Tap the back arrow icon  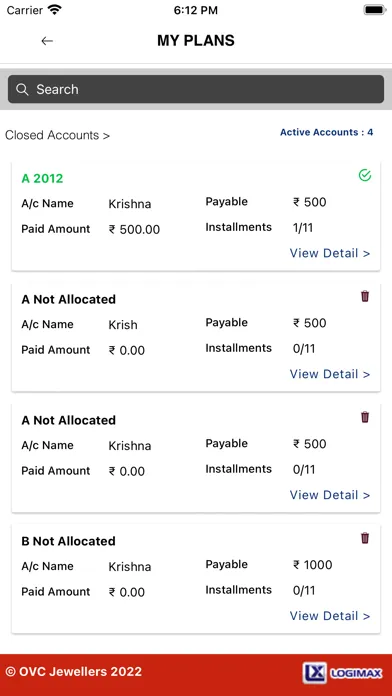point(47,41)
